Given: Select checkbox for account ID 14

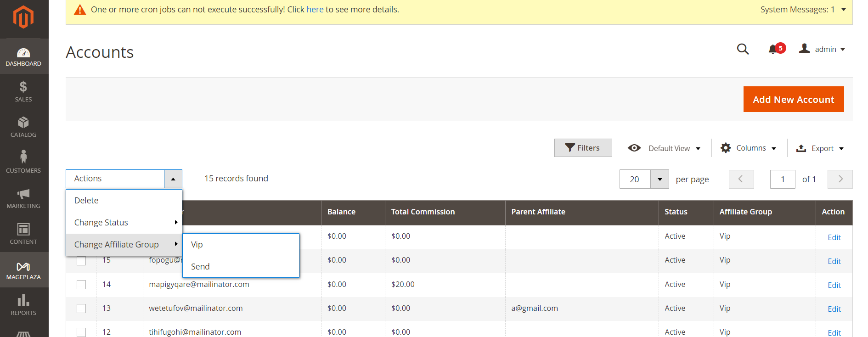Looking at the screenshot, I should 81,285.
